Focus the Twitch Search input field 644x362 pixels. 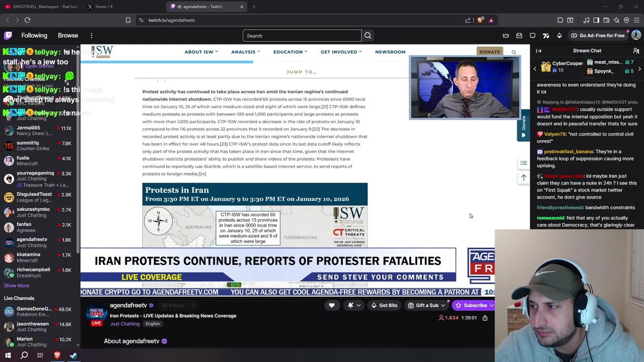tap(302, 36)
